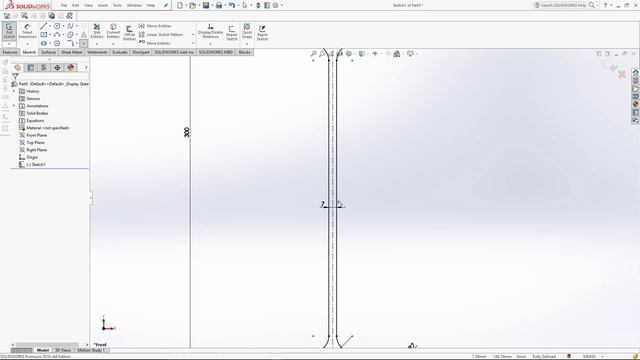This screenshot has width=640, height=360.
Task: Expand the Annotations folder
Action: (14, 106)
